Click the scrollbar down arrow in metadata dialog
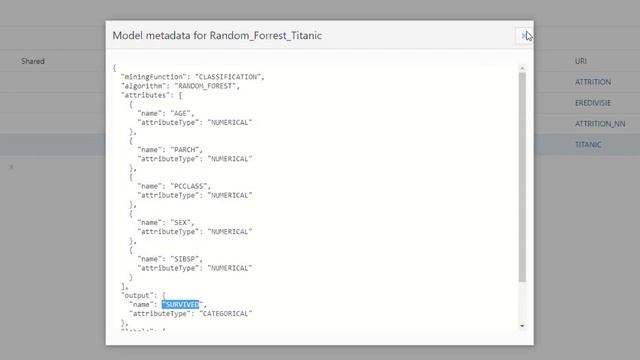640x360 pixels. point(522,326)
